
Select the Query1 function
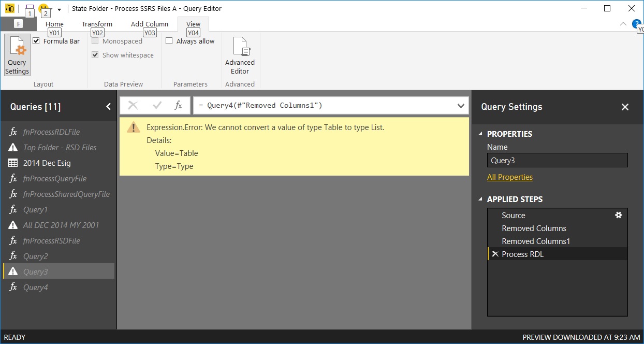point(58,209)
